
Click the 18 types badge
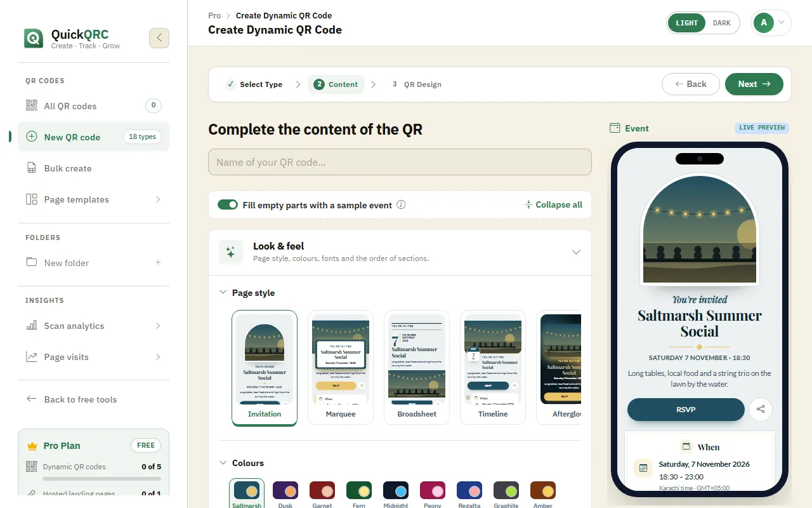click(x=142, y=137)
